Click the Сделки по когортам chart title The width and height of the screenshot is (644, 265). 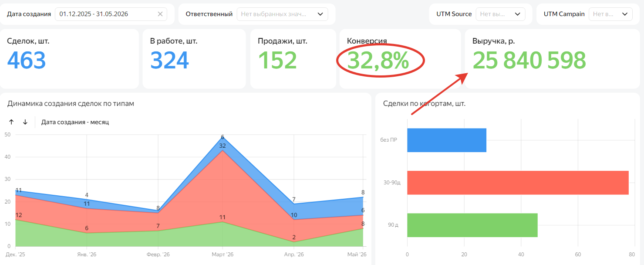tap(425, 104)
